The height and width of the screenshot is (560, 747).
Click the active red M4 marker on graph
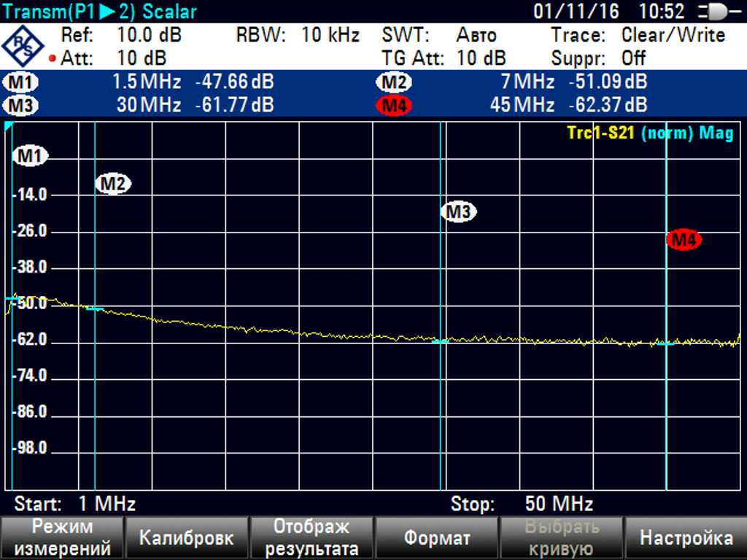point(684,239)
